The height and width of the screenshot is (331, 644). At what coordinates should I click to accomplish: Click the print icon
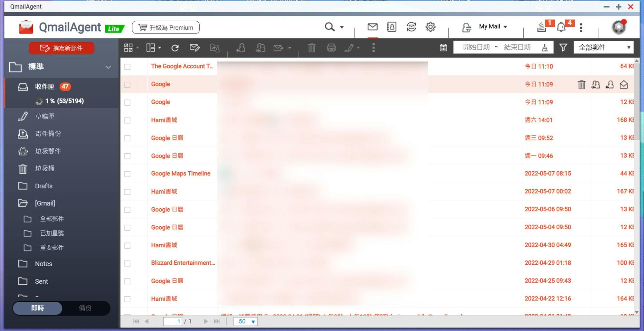(331, 48)
